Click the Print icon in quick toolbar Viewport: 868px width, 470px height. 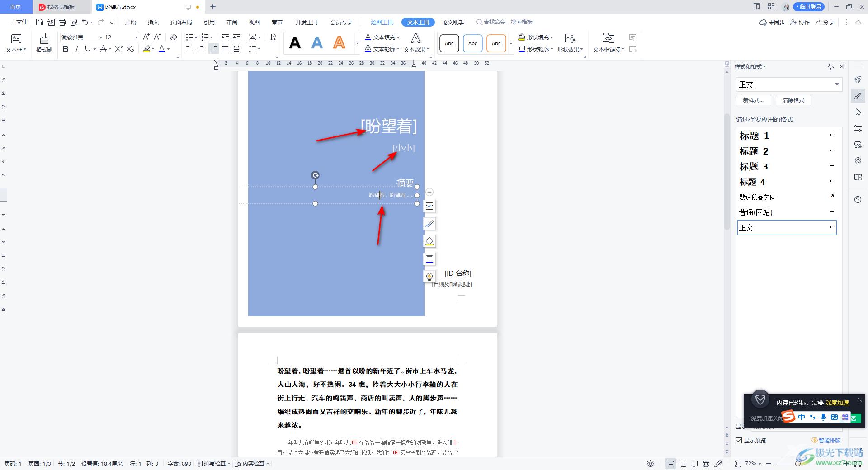(62, 22)
